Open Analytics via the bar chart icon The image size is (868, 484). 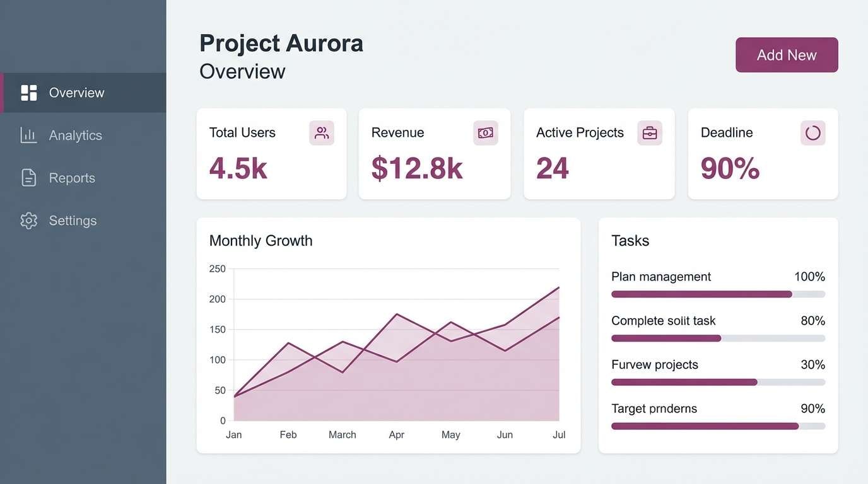coord(28,135)
